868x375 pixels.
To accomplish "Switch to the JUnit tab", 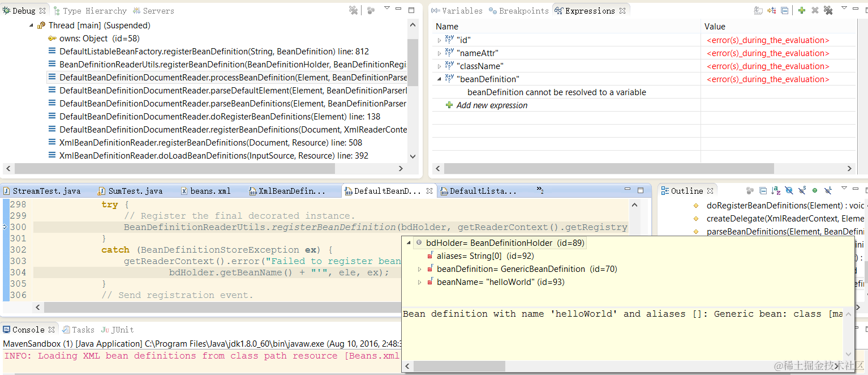I will coord(118,330).
